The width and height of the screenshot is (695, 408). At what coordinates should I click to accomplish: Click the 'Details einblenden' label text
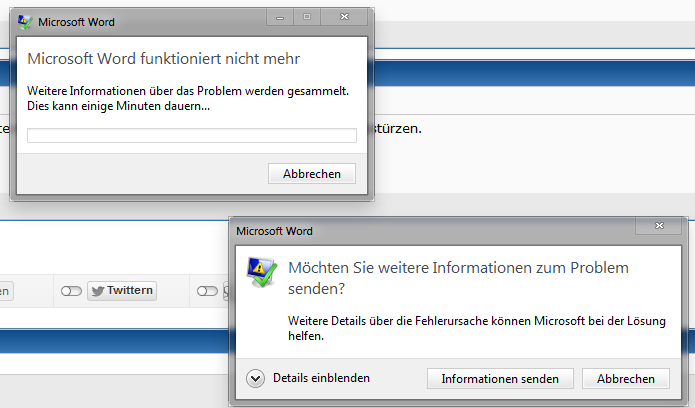(x=321, y=378)
